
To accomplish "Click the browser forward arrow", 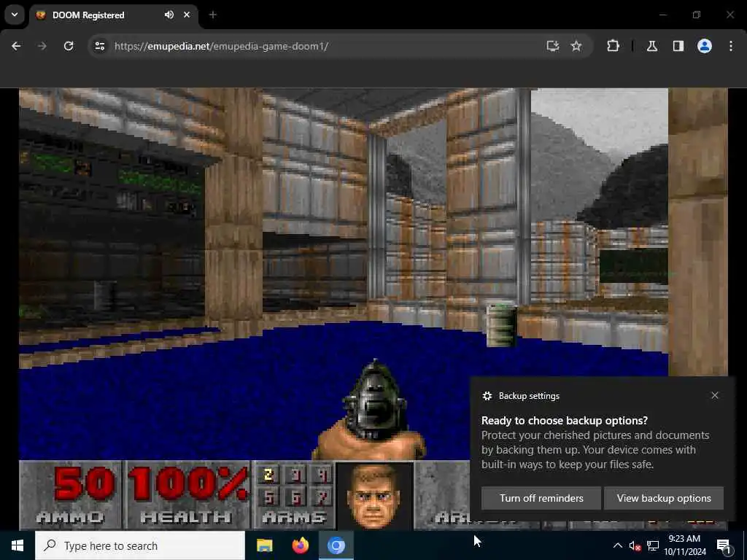I will pyautogui.click(x=42, y=46).
